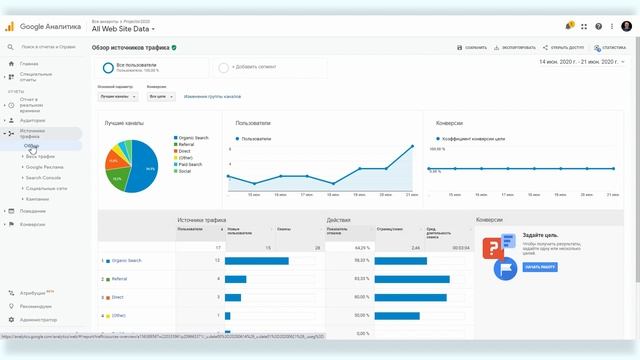Open Отчет в реальном времени menu item
Screen dimensions: 640x360
(x=31, y=105)
